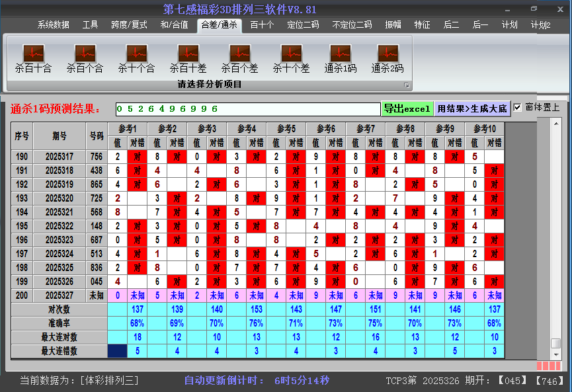Open the 振幅 menu tab
Screen dimensions: 572x392
pos(393,25)
